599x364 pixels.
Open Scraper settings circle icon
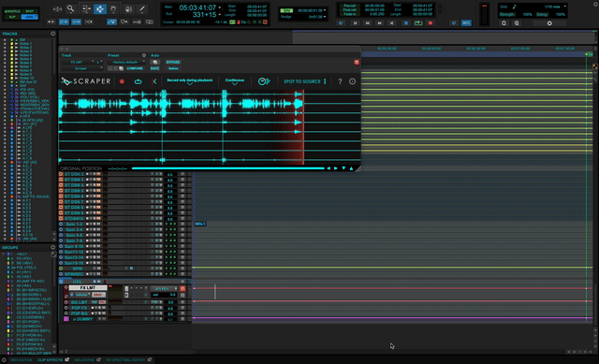(x=352, y=81)
